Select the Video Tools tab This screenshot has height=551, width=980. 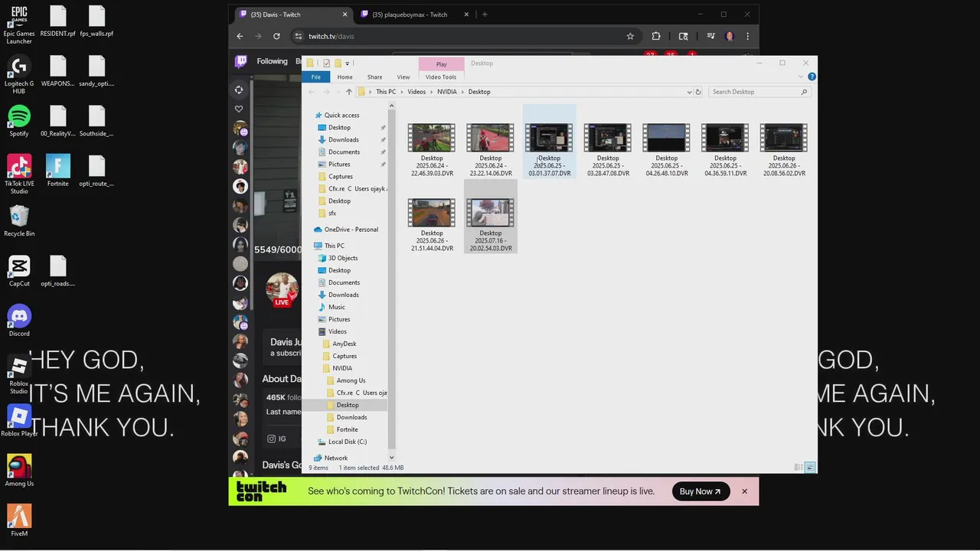[441, 77]
